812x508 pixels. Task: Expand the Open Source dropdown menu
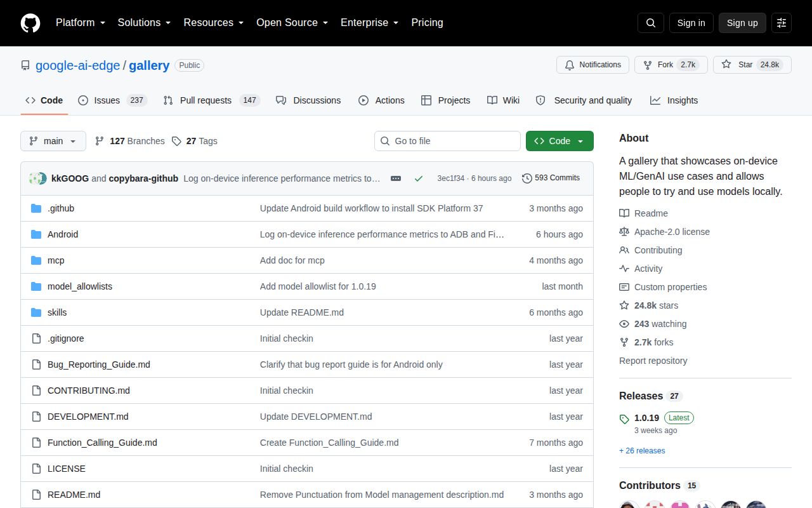[x=292, y=22]
